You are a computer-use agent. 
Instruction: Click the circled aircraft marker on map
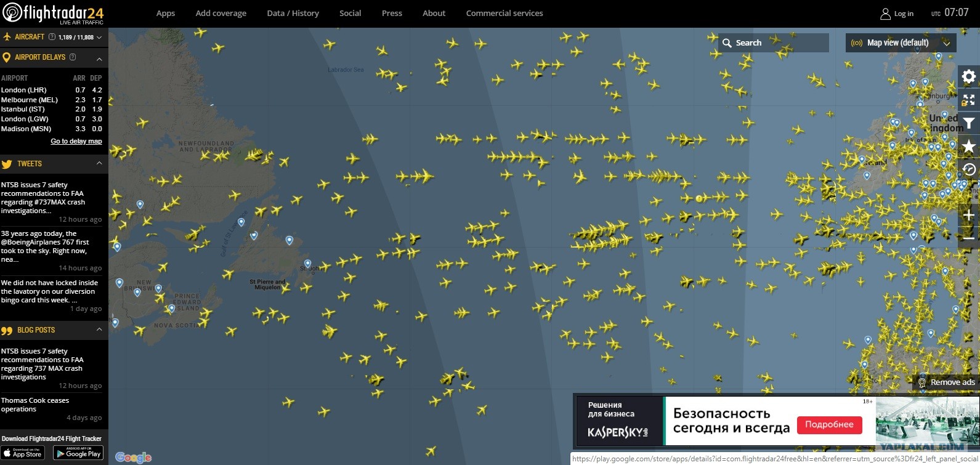[x=700, y=198]
